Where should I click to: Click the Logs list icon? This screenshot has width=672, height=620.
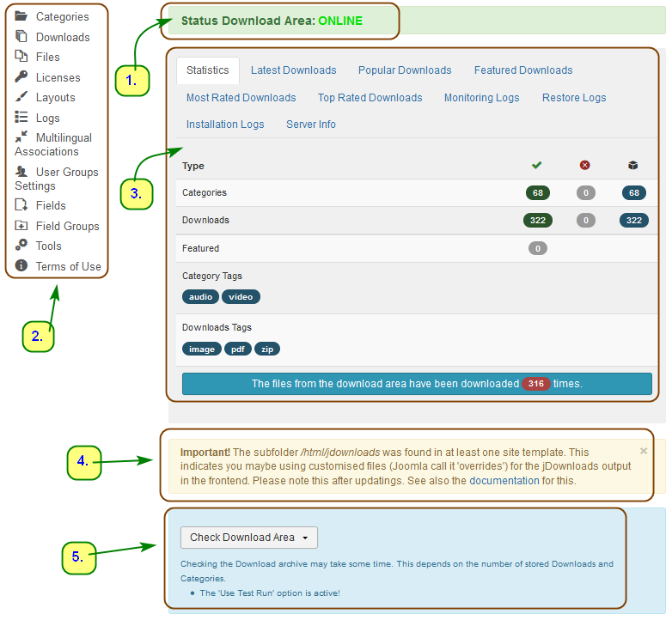pyautogui.click(x=21, y=117)
